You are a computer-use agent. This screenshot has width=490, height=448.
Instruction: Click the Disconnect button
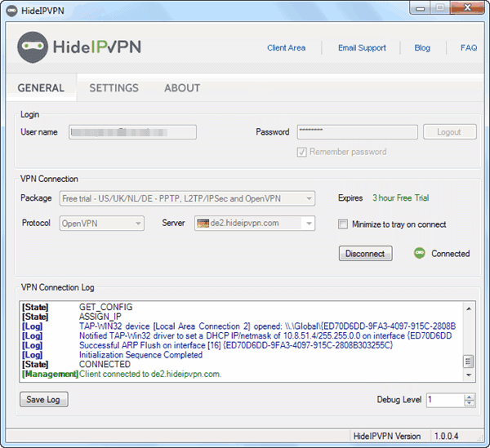point(365,254)
